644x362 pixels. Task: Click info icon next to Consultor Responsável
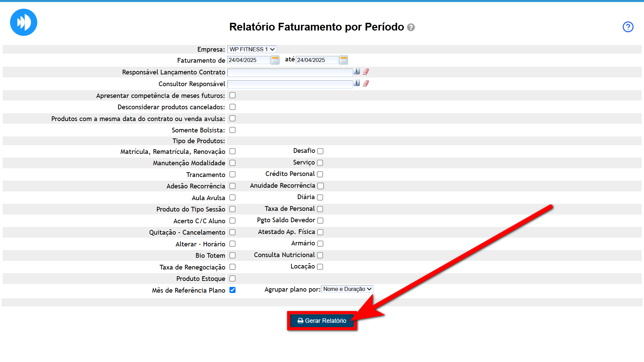(357, 83)
